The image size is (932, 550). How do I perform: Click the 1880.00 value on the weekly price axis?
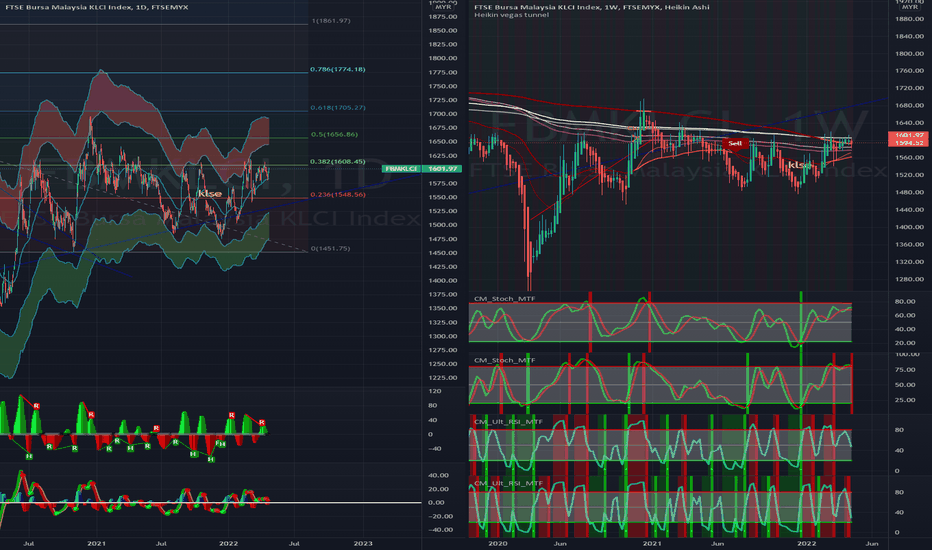(x=910, y=19)
